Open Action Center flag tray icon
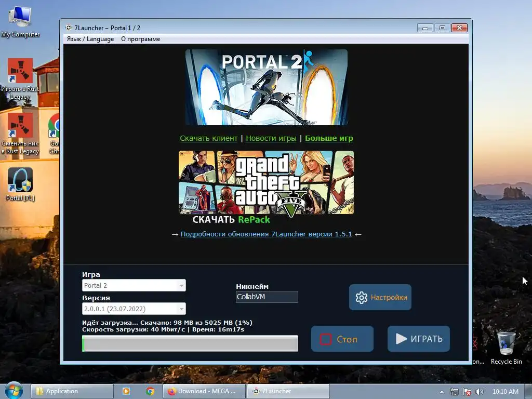The image size is (532, 399). tap(467, 392)
